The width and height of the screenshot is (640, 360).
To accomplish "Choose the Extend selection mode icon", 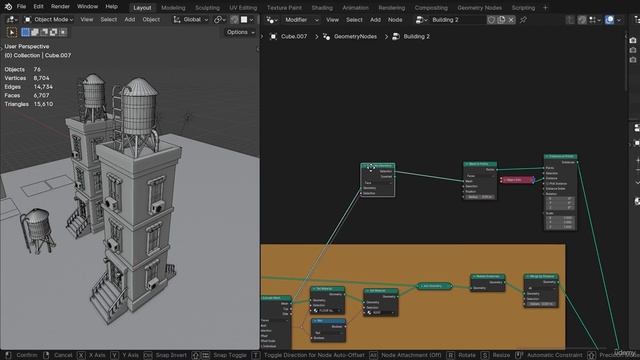I will tap(35, 32).
